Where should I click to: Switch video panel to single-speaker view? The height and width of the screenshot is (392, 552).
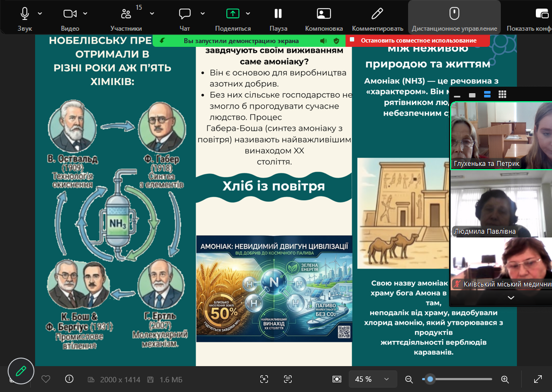[472, 95]
